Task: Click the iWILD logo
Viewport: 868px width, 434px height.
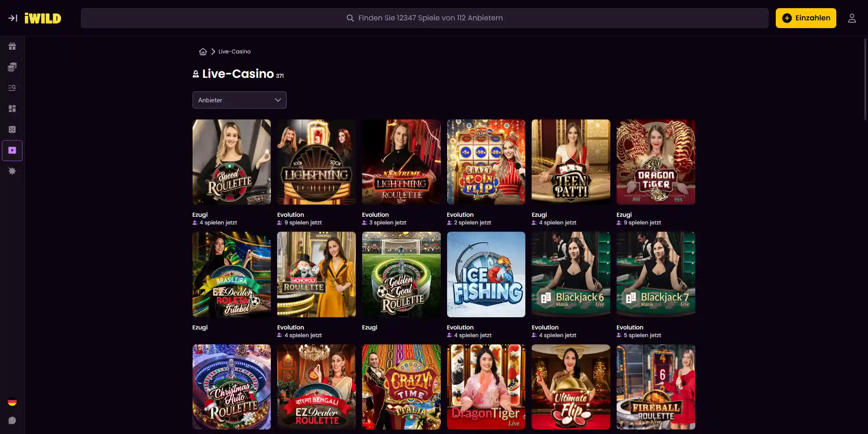Action: click(43, 18)
